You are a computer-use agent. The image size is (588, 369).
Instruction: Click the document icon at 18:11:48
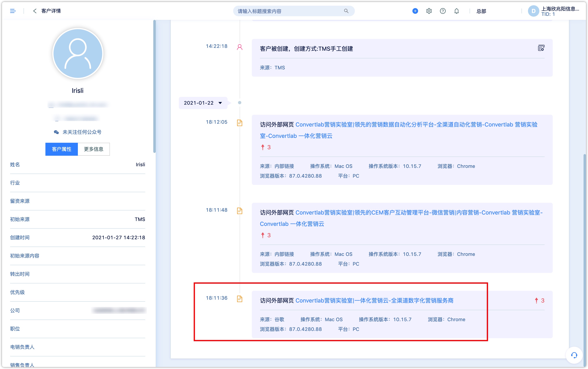tap(240, 211)
